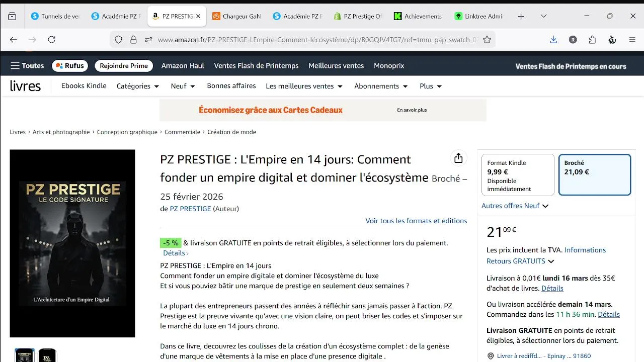Open the Commerciale breadcrumb
Image resolution: width=644 pixels, height=362 pixels.
click(182, 132)
